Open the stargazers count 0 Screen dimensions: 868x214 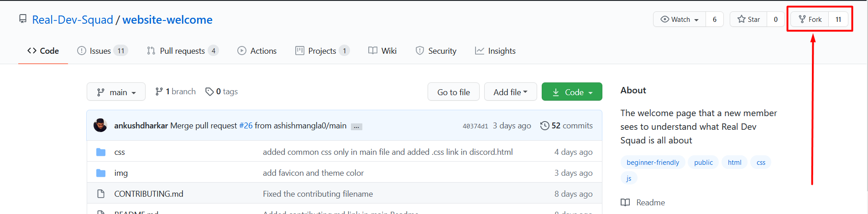776,19
